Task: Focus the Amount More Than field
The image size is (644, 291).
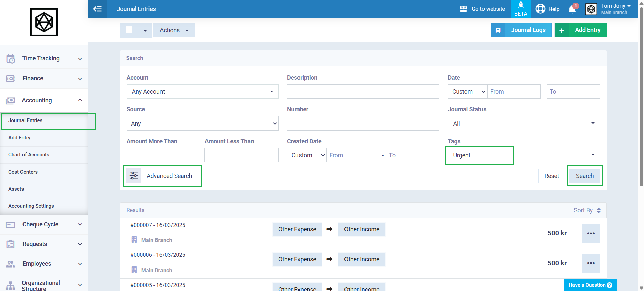Action: [x=163, y=155]
